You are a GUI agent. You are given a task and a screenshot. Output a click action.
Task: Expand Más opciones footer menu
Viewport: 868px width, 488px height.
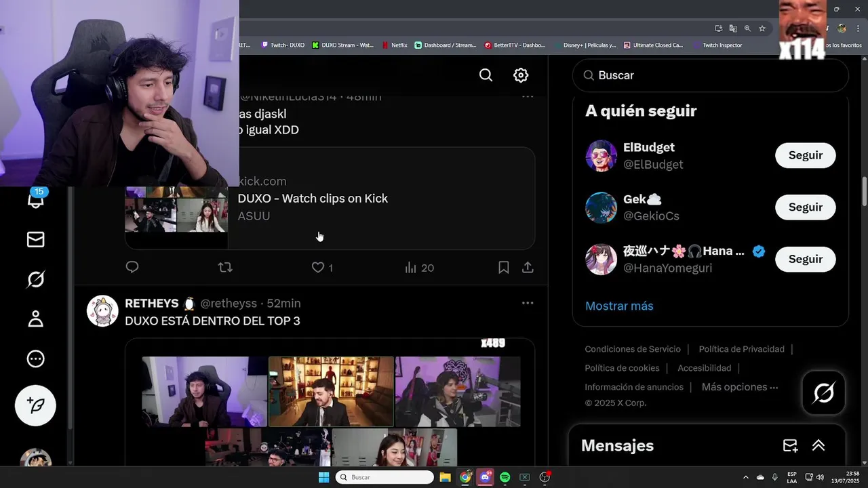(x=740, y=387)
